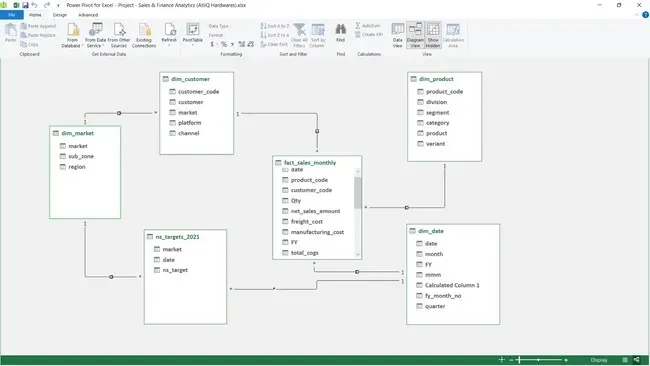650x366 pixels.
Task: Open the Data Type dropdown
Action: pos(220,26)
